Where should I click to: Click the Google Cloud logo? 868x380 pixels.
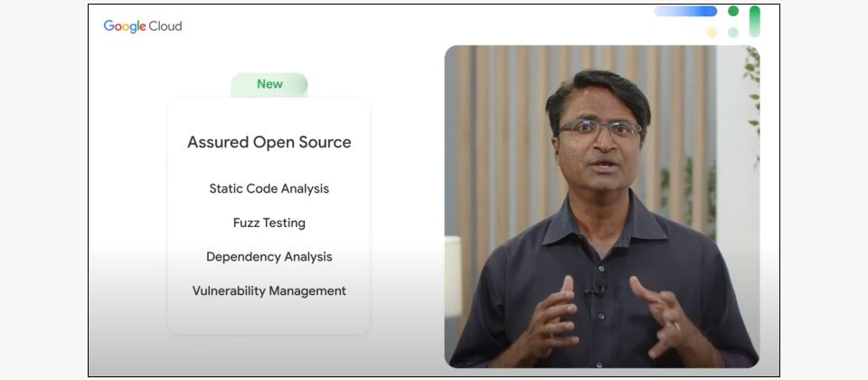[142, 26]
